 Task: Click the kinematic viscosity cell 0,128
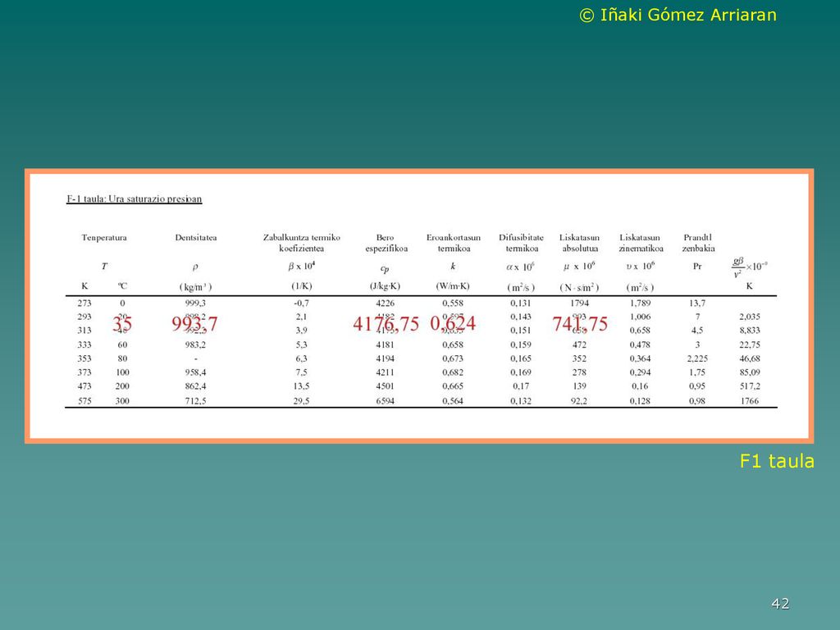click(x=640, y=400)
